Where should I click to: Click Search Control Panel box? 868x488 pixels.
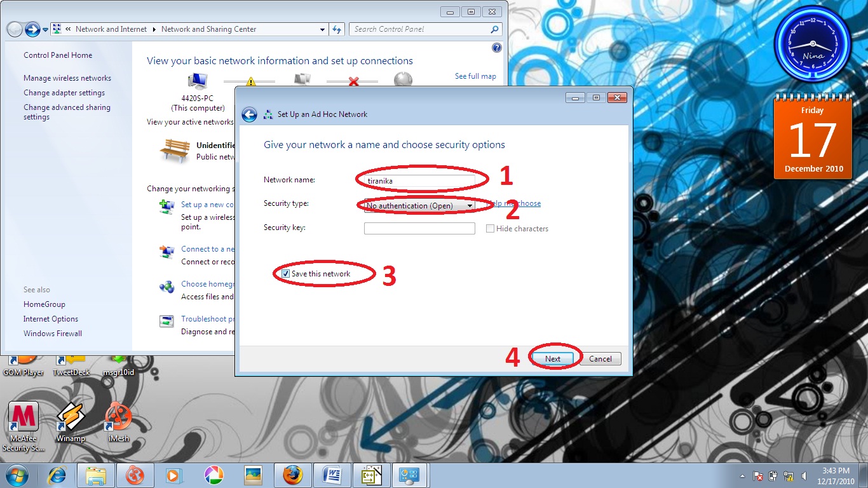coord(419,29)
